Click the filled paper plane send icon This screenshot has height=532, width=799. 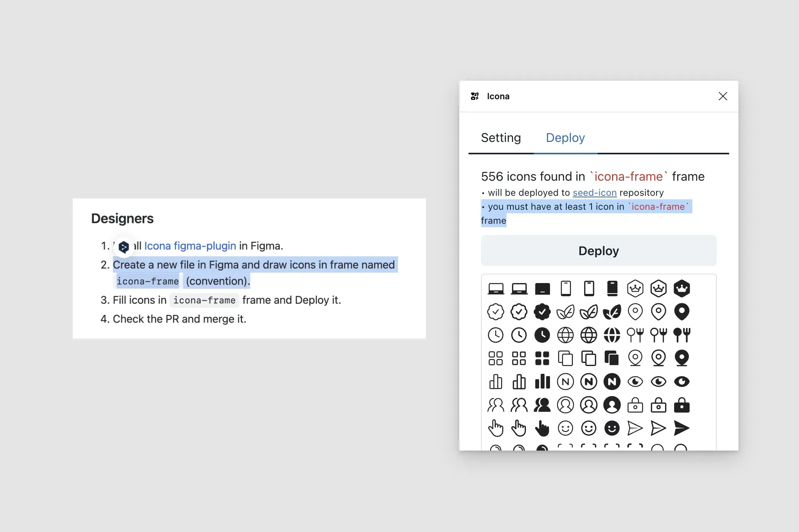point(682,428)
